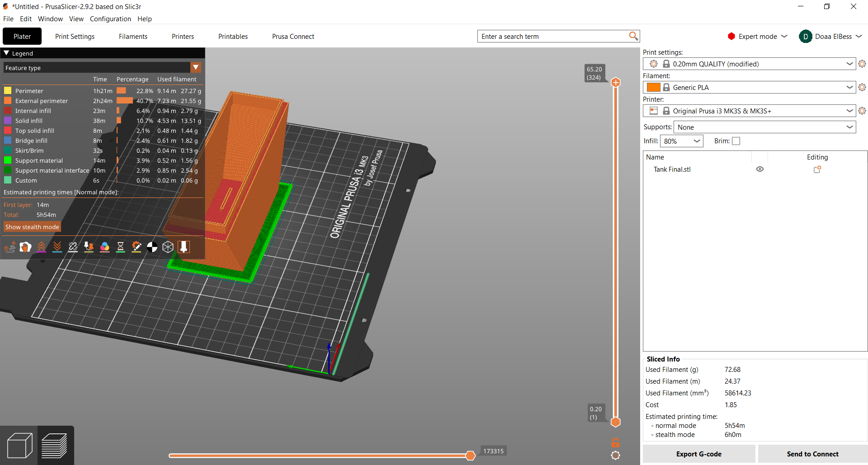Image resolution: width=868 pixels, height=465 pixels.
Task: Click the lower vertical layer slider thumb
Action: pyautogui.click(x=616, y=422)
